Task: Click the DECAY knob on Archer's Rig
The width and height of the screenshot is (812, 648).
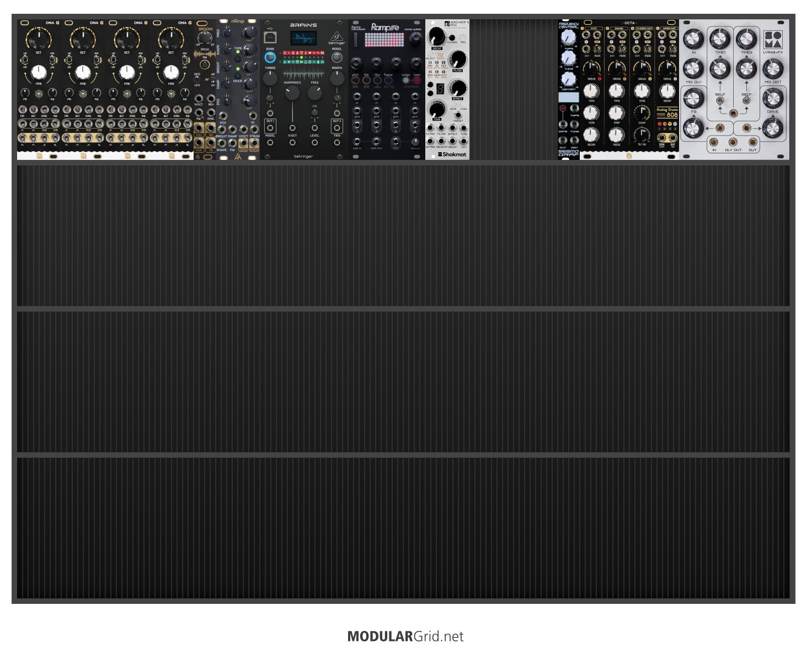Action: [x=437, y=37]
